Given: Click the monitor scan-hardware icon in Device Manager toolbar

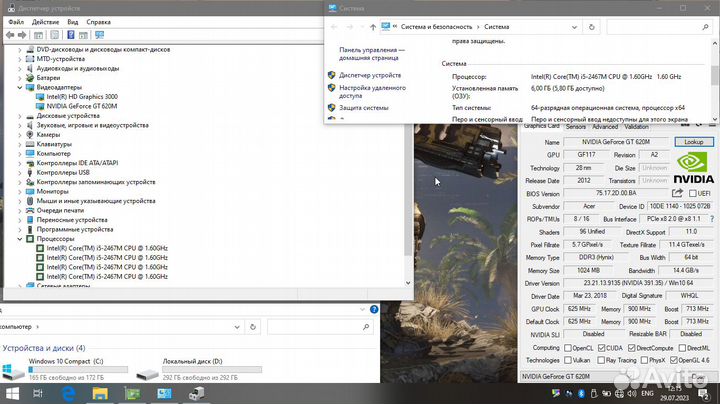Looking at the screenshot, I should click(99, 35).
